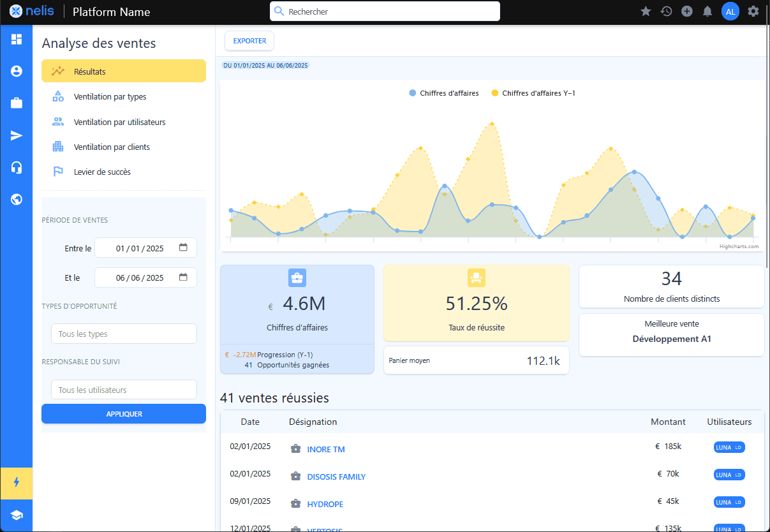Click the briefcase icon on the Chiffres d'affaires card

(x=297, y=277)
